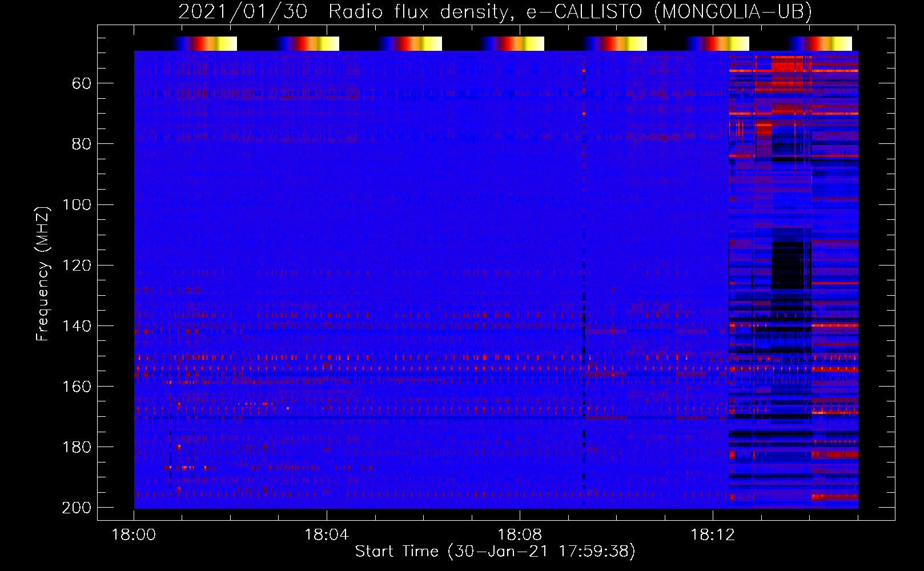Click the 100 MHz frequency tick label

77,205
